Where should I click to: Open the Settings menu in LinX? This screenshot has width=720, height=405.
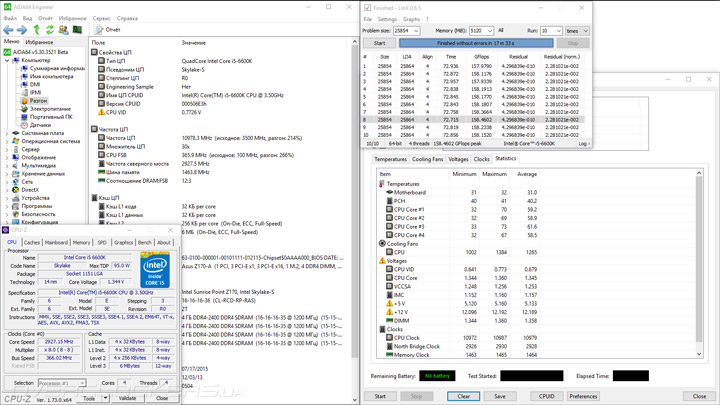pyautogui.click(x=387, y=19)
